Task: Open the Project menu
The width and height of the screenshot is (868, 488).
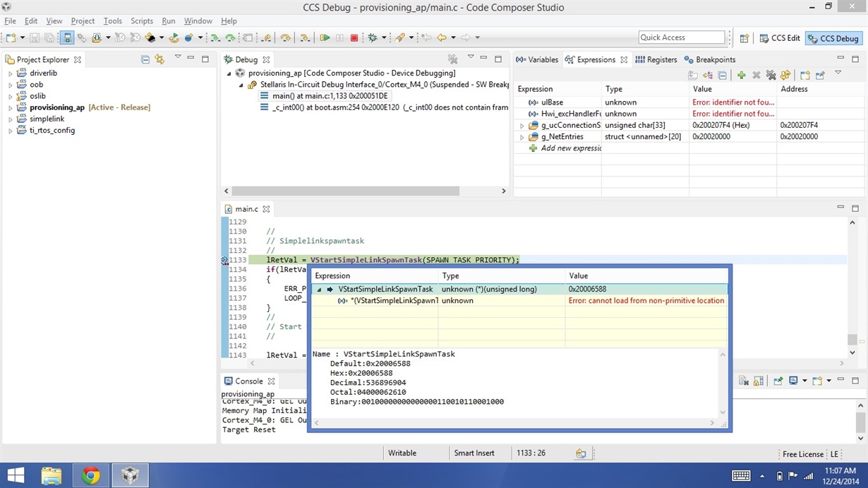Action: click(x=83, y=21)
